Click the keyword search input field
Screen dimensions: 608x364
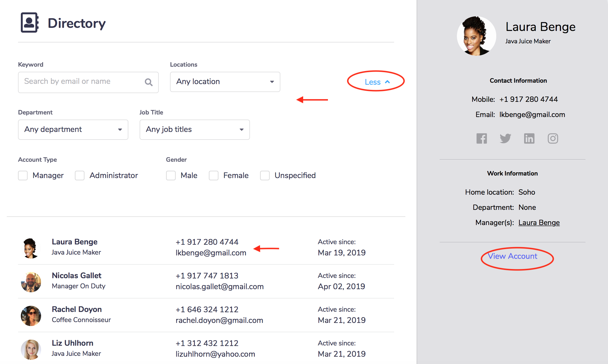coord(82,82)
